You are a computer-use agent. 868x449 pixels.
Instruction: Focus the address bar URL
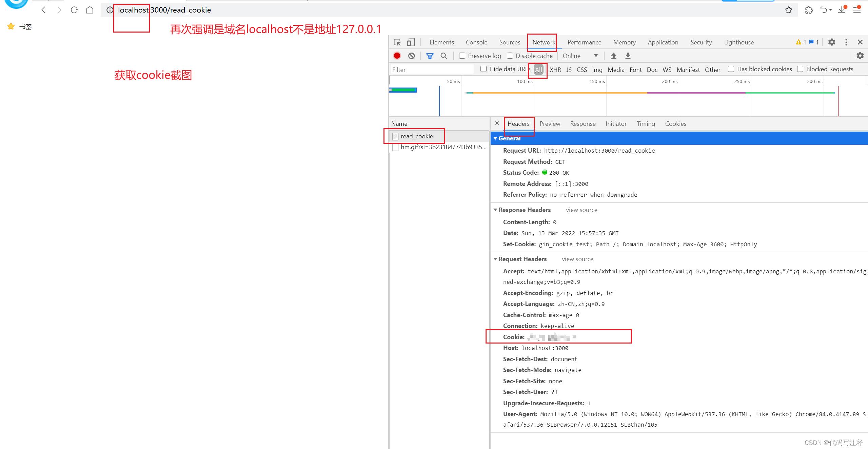pyautogui.click(x=164, y=10)
